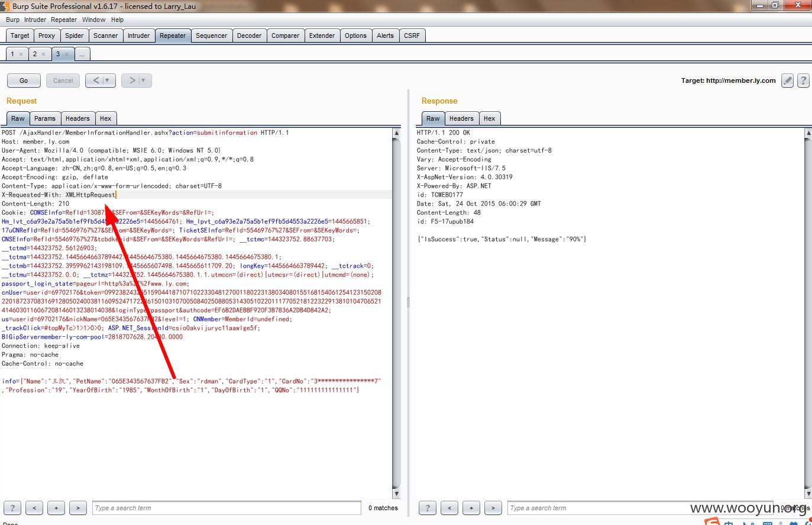
Task: Open the Window menu
Action: tap(93, 20)
